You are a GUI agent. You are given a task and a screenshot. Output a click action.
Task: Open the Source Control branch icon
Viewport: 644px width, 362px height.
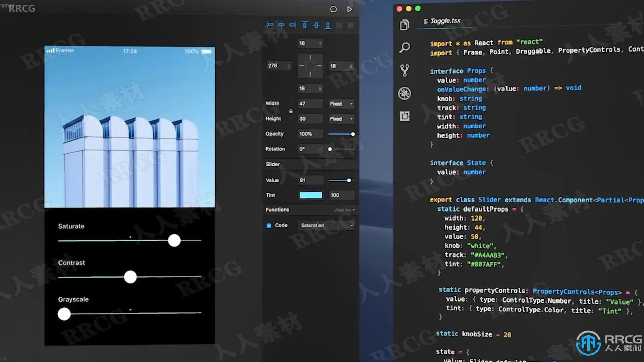tap(405, 70)
